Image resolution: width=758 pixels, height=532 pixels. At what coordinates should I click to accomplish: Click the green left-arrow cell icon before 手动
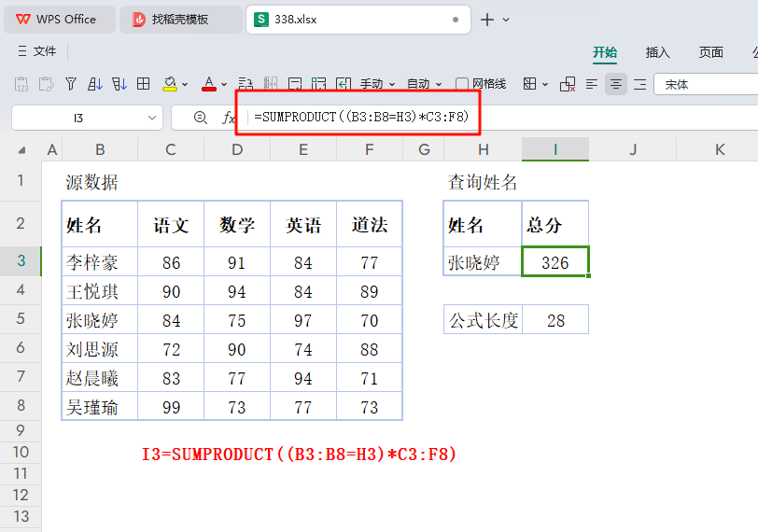tap(344, 84)
